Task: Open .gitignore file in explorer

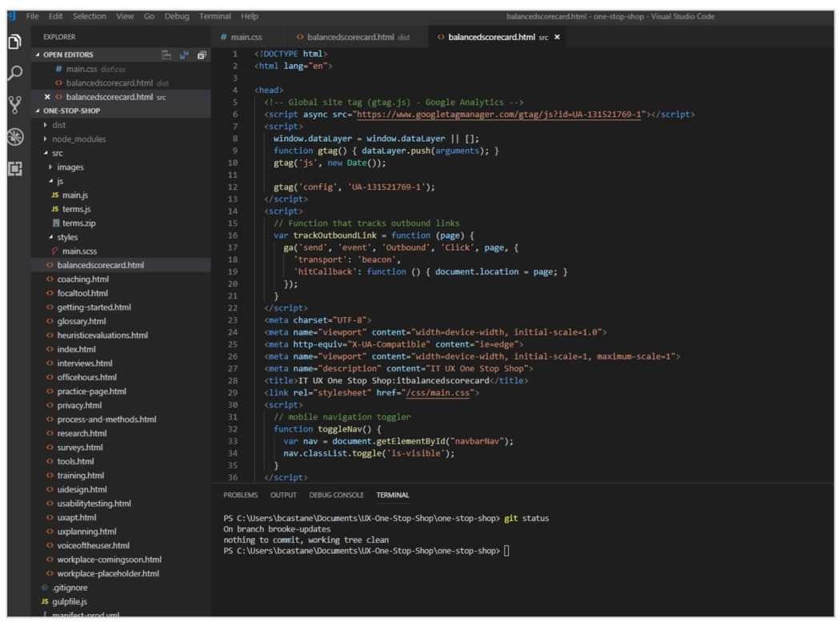Action: point(121,588)
